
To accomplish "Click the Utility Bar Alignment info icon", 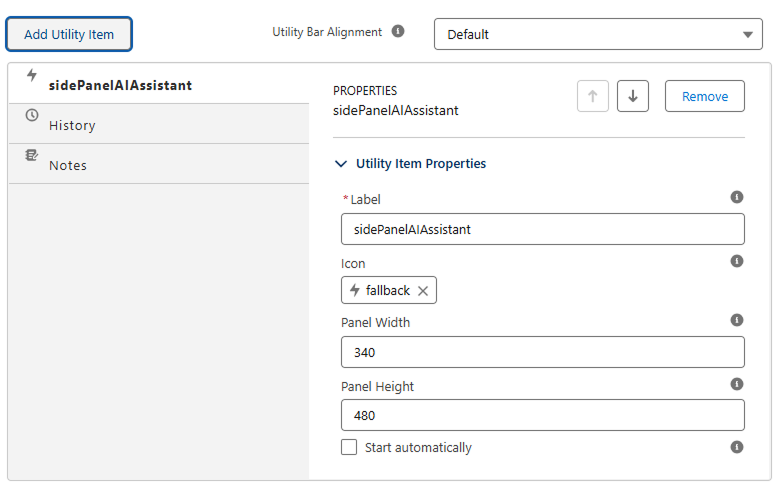I will [397, 31].
